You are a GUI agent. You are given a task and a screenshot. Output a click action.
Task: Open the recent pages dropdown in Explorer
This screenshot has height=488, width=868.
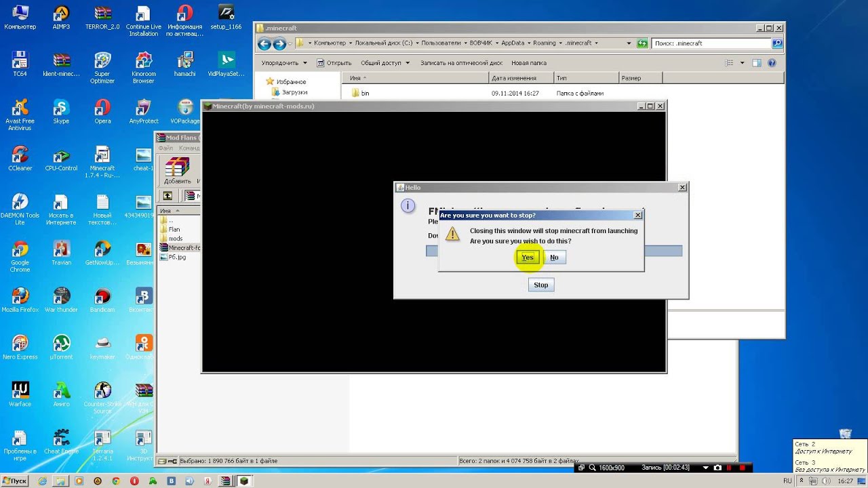(x=290, y=44)
